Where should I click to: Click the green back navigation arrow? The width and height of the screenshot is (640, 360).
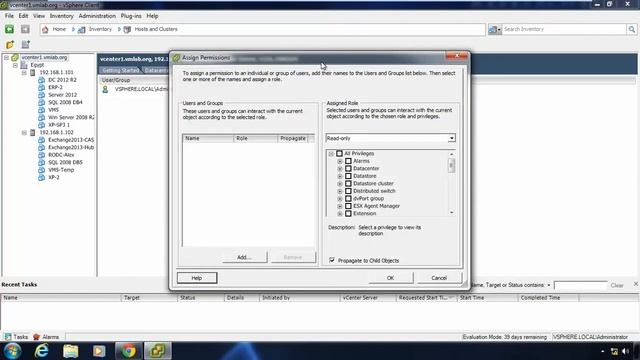pos(9,29)
